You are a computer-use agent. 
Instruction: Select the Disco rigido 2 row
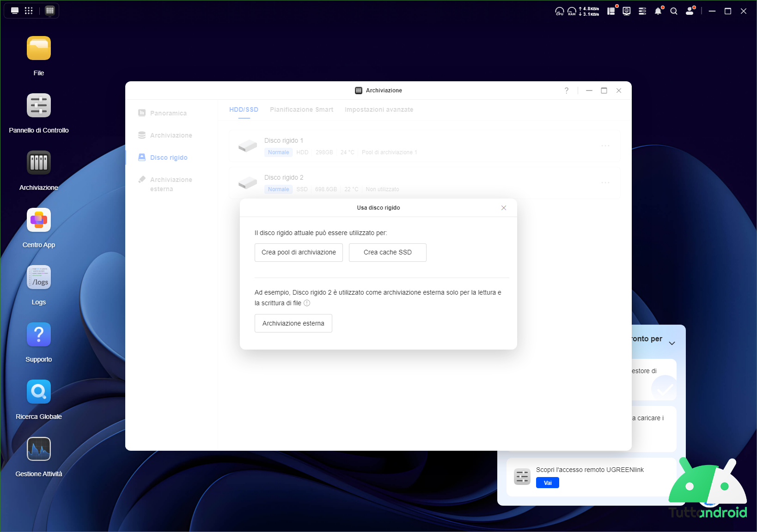425,183
